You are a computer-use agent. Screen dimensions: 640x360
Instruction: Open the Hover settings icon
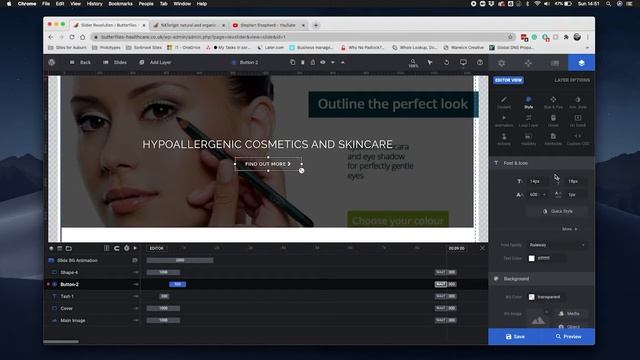[x=553, y=120]
